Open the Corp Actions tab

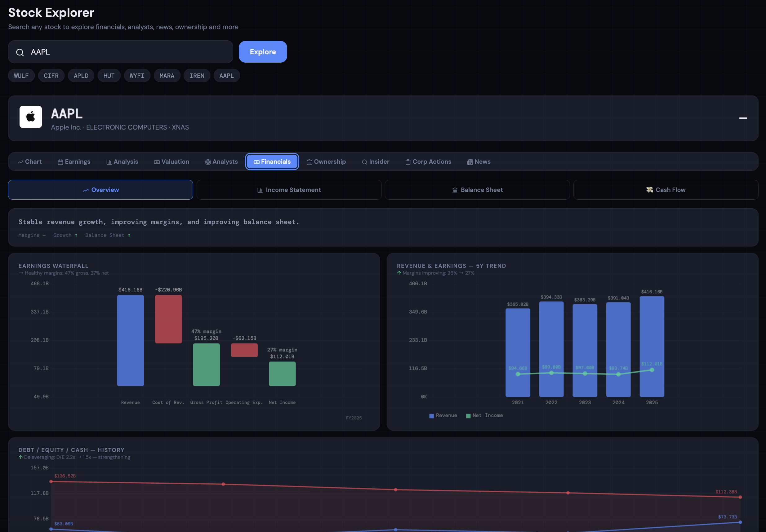pos(428,162)
